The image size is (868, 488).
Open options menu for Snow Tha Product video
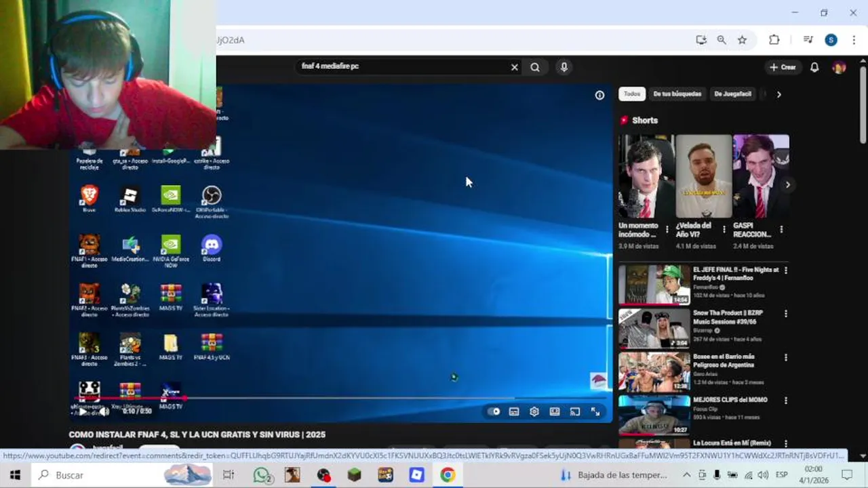click(786, 314)
